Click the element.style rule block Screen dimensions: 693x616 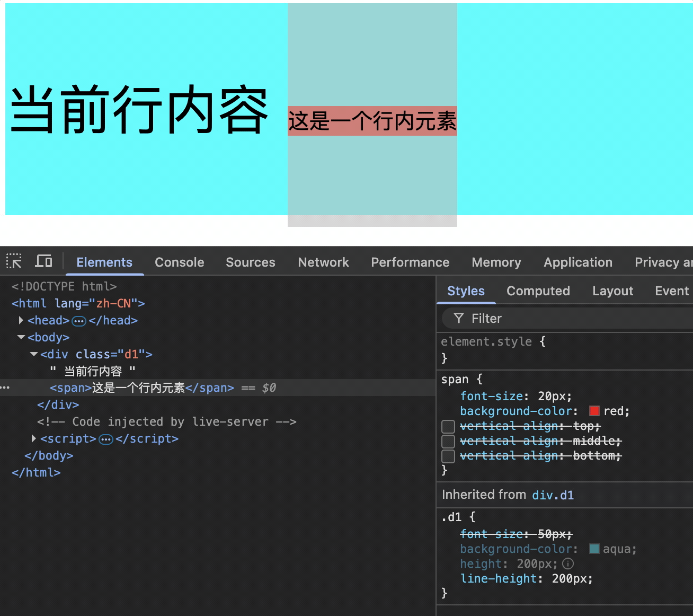(564, 349)
